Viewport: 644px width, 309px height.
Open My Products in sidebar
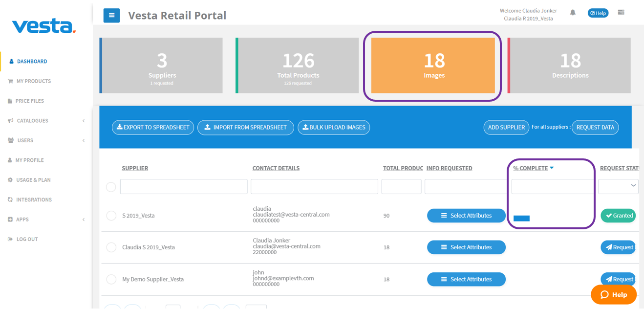[34, 81]
